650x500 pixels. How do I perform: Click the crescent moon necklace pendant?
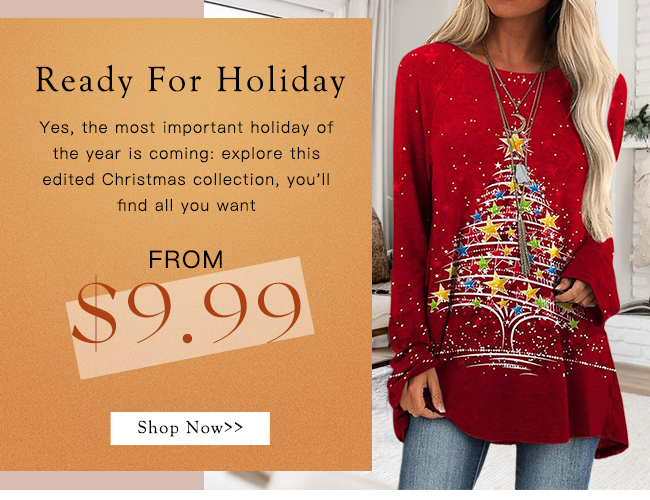coord(520,122)
